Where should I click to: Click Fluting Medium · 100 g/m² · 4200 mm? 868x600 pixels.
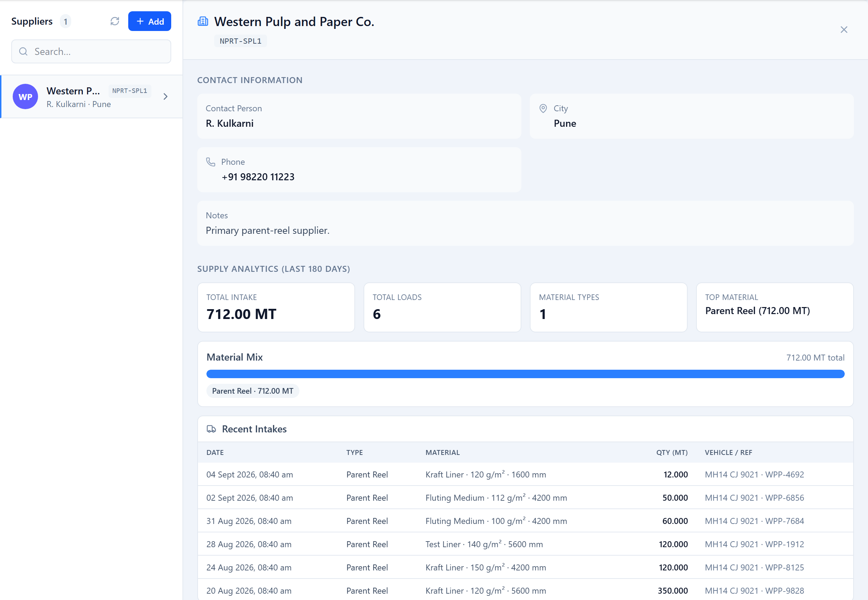(x=496, y=521)
